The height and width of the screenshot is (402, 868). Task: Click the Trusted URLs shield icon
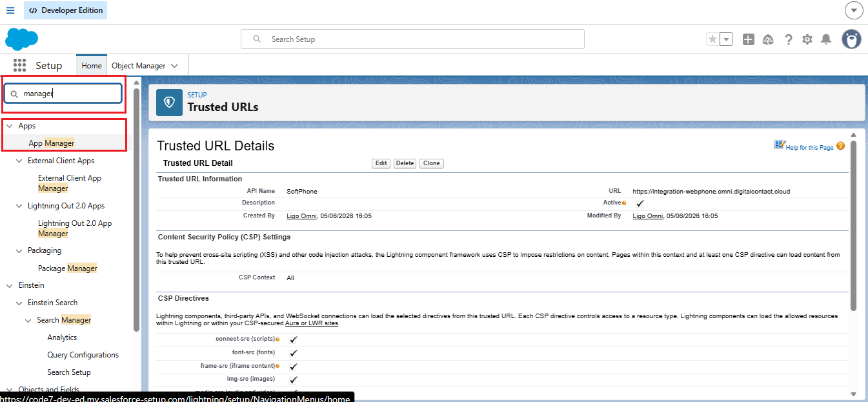click(170, 103)
